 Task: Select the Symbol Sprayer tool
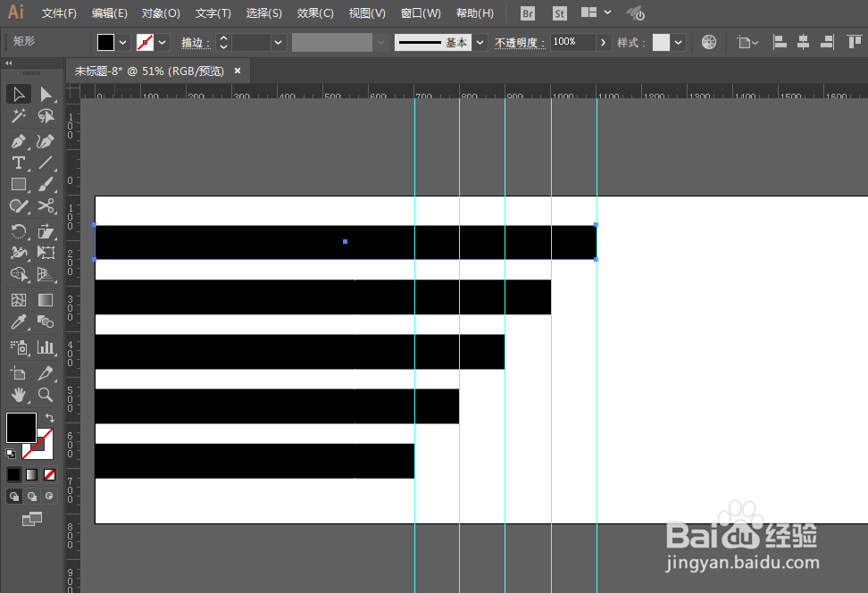click(18, 347)
